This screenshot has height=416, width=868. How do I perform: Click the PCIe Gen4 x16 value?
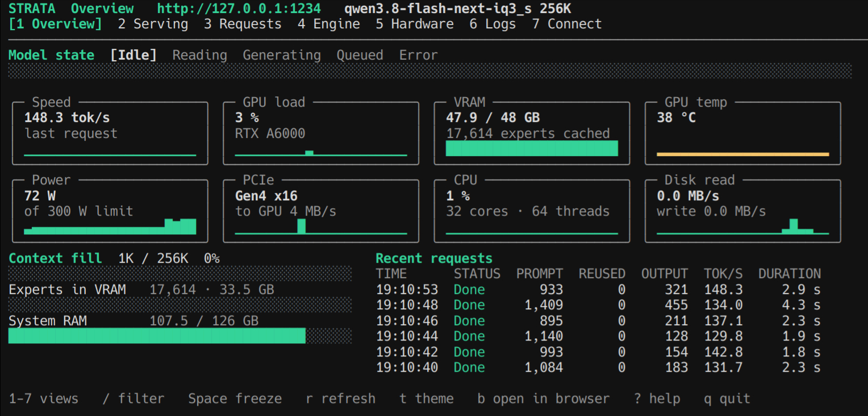[x=266, y=196]
